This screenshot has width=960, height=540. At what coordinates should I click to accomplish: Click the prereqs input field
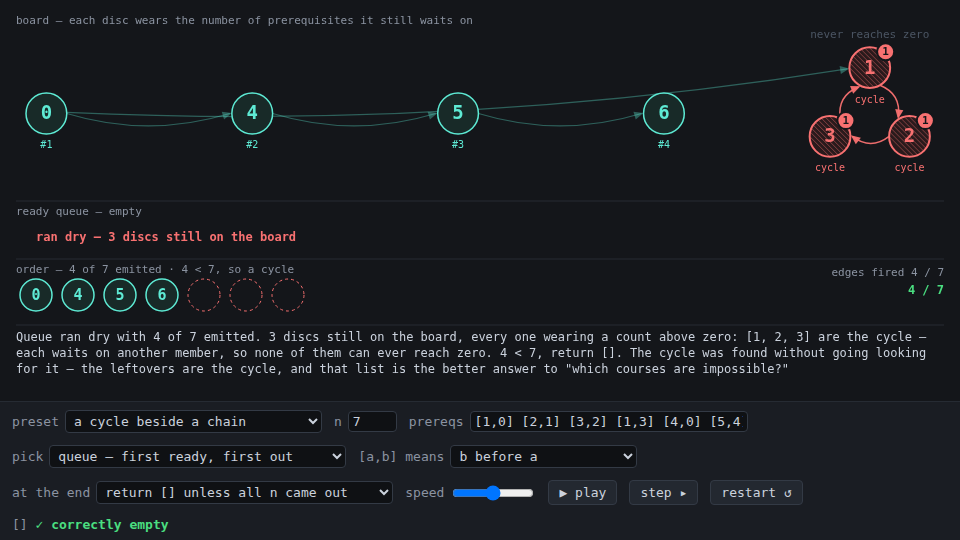609,421
